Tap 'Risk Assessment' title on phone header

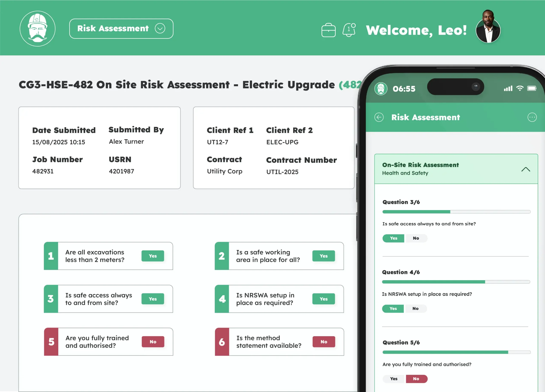coord(426,117)
